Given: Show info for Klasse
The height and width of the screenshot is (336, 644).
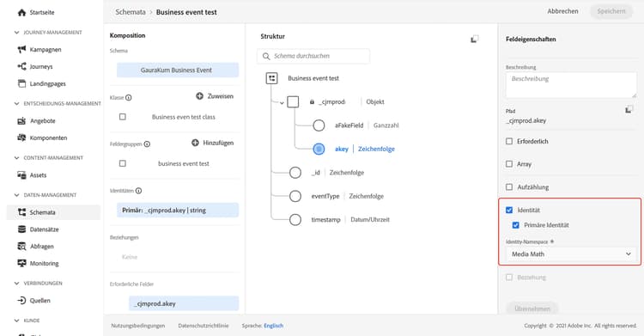Looking at the screenshot, I should 129,97.
